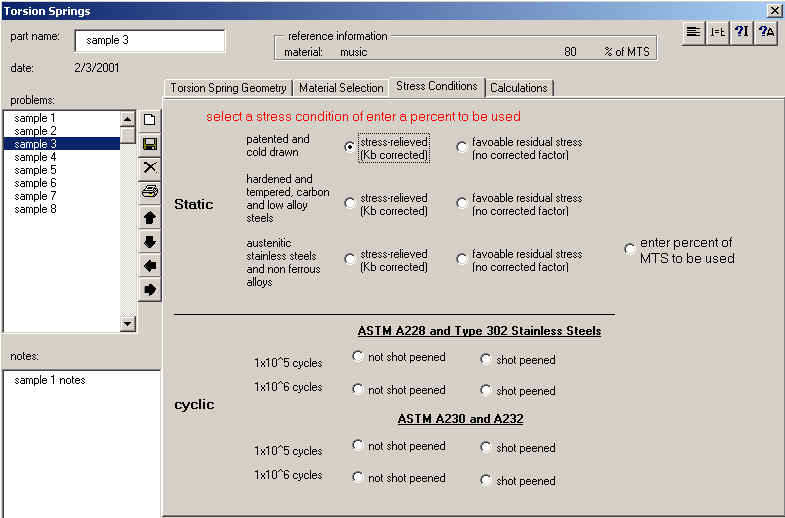The width and height of the screenshot is (785, 518).
Task: Select sample 5 in the problems list
Action: pos(36,170)
